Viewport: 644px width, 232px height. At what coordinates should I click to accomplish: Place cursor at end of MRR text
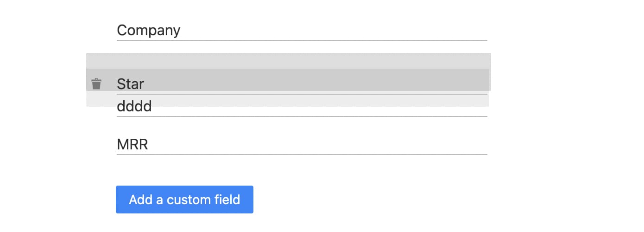coord(148,144)
